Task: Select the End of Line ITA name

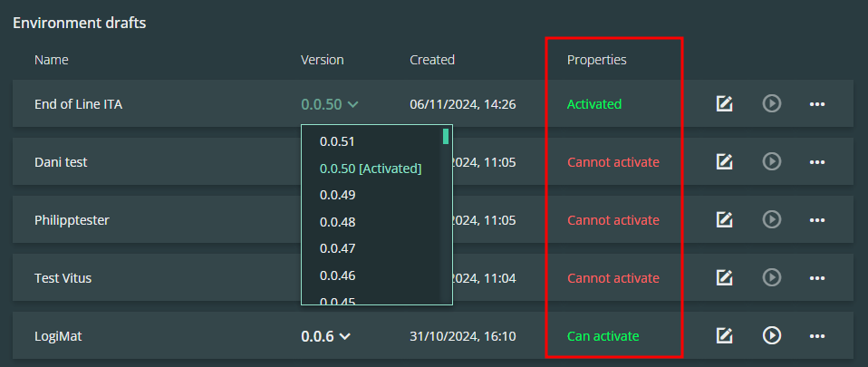Action: 78,104
